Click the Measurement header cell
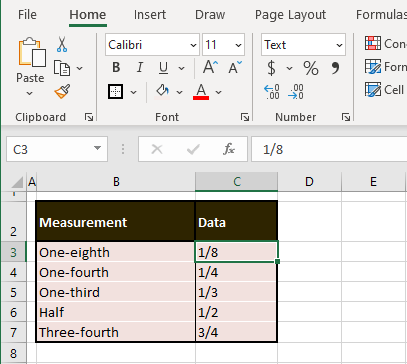The image size is (407, 364). [116, 221]
